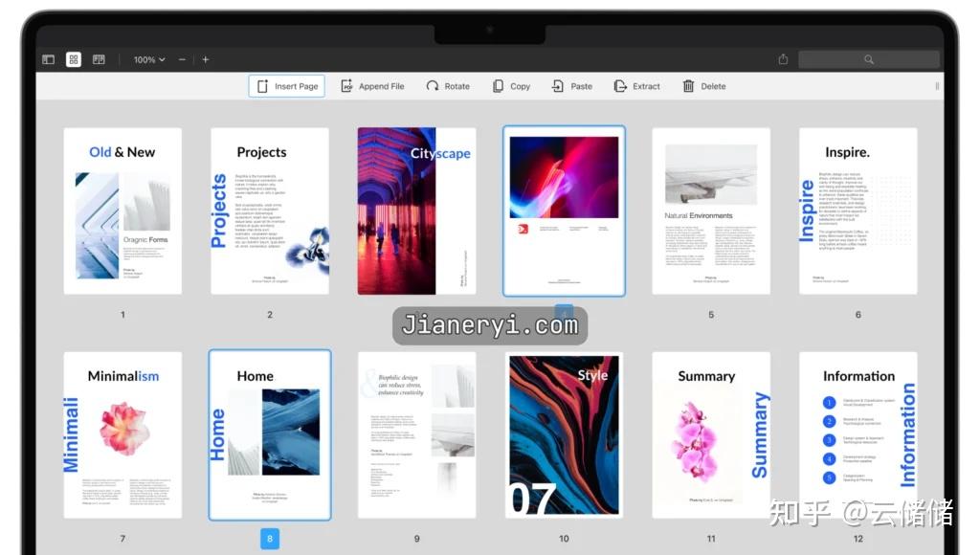Select the Natural Environments page thumbnail
The width and height of the screenshot is (980, 555).
[x=711, y=211]
